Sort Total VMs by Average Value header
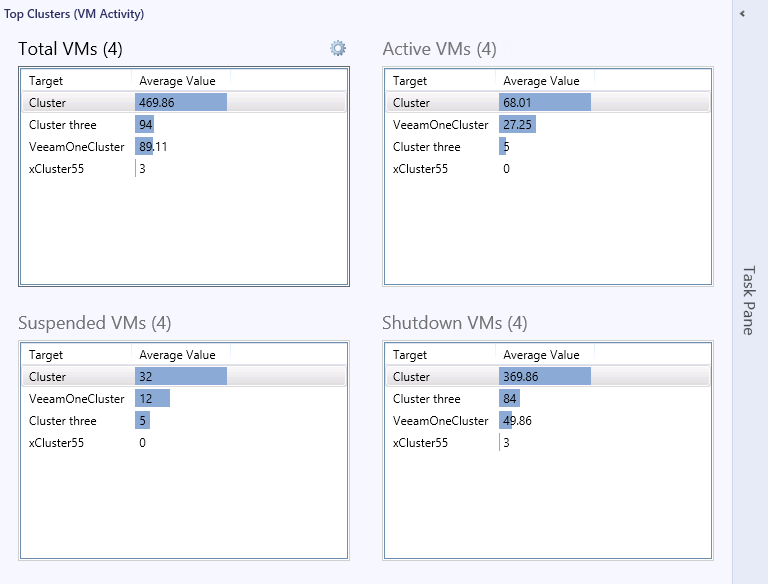This screenshot has width=768, height=584. (177, 81)
